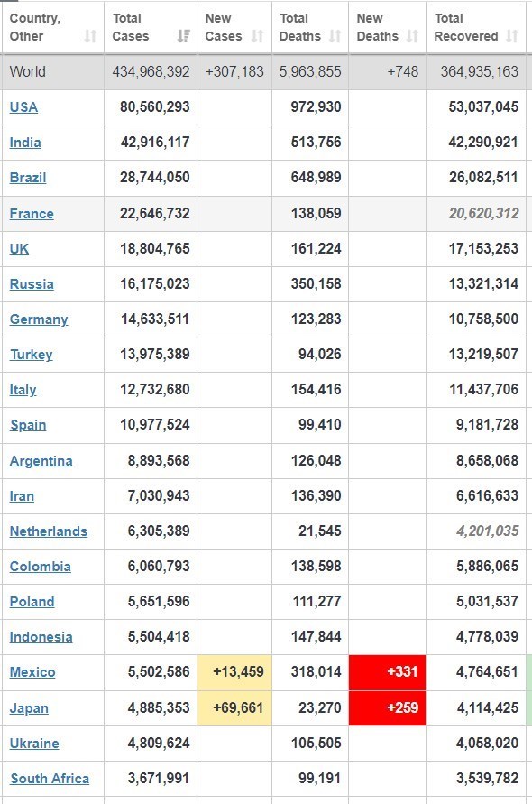
Task: Open the Netherlands country link
Action: (x=48, y=531)
